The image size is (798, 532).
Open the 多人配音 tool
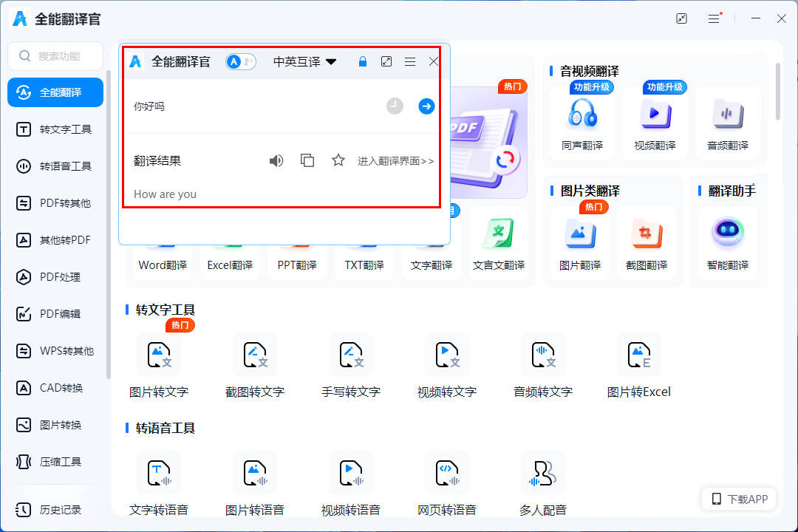[543, 484]
